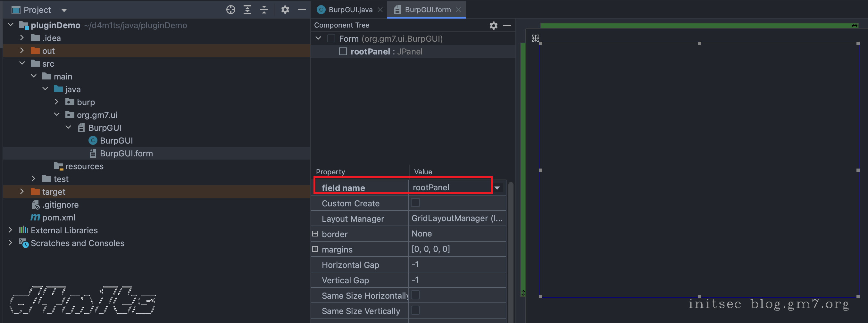Hide the Project panel with minus icon
Image resolution: width=868 pixels, height=323 pixels.
tap(302, 10)
